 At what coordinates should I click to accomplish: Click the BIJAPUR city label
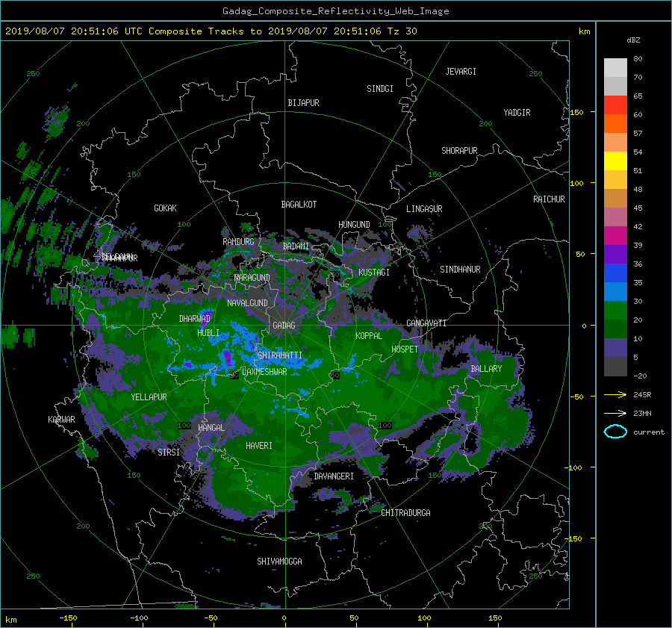pyautogui.click(x=303, y=103)
